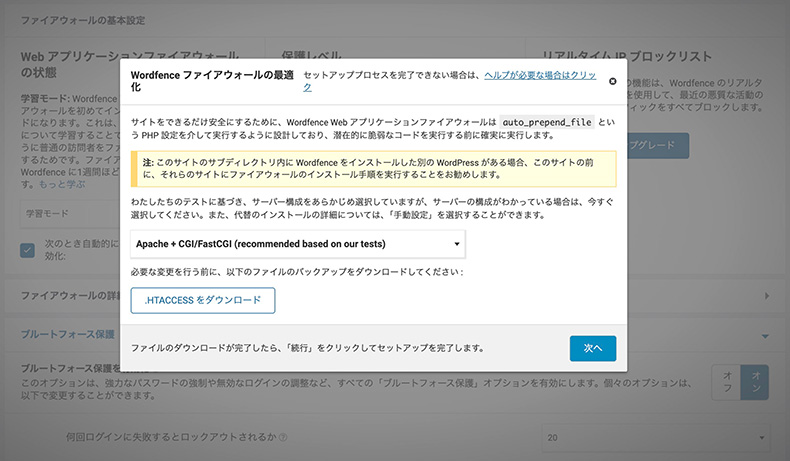The image size is (790, 461).
Task: Click the アップグレード button in background
Action: [x=658, y=145]
